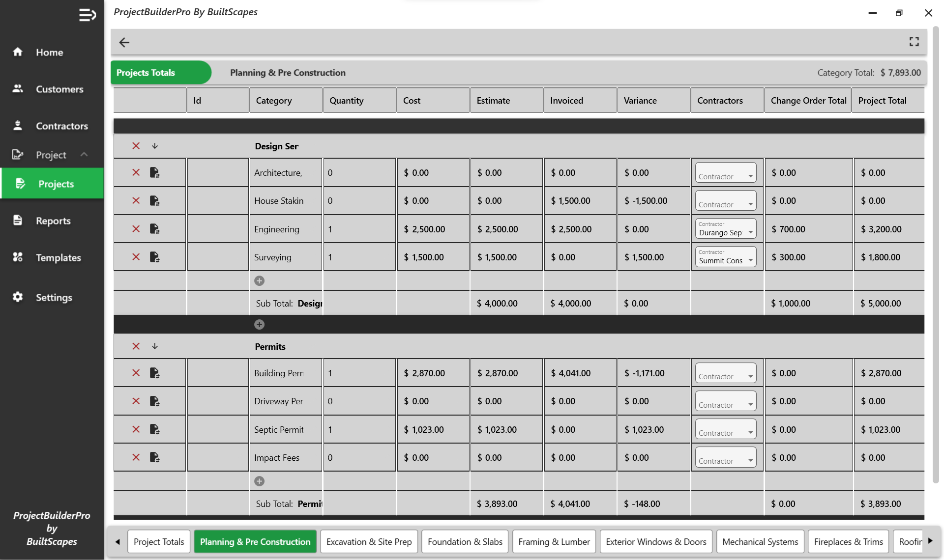The height and width of the screenshot is (560, 944).
Task: Open the Foundation & Slabs tab
Action: (x=465, y=541)
